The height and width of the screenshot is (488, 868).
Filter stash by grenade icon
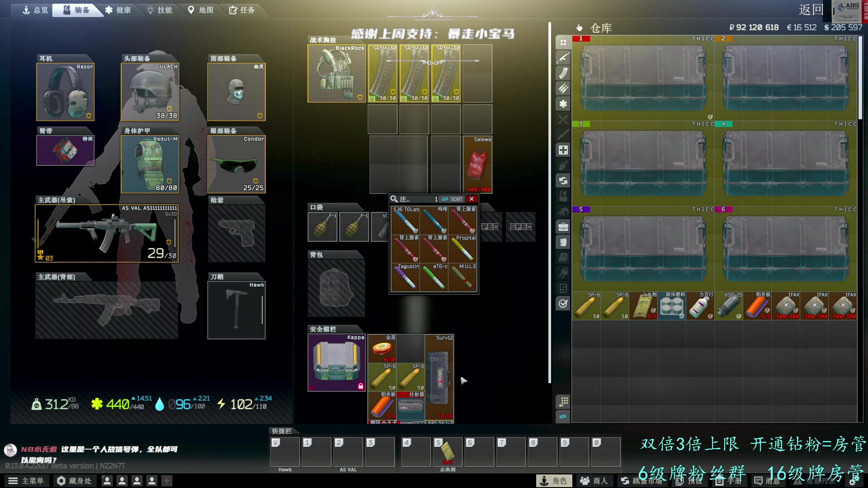(563, 165)
